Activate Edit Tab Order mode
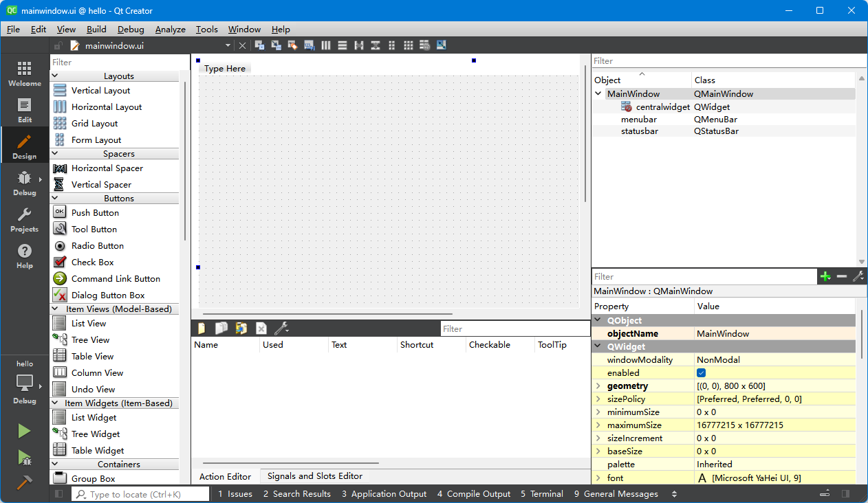The height and width of the screenshot is (503, 868). click(309, 45)
